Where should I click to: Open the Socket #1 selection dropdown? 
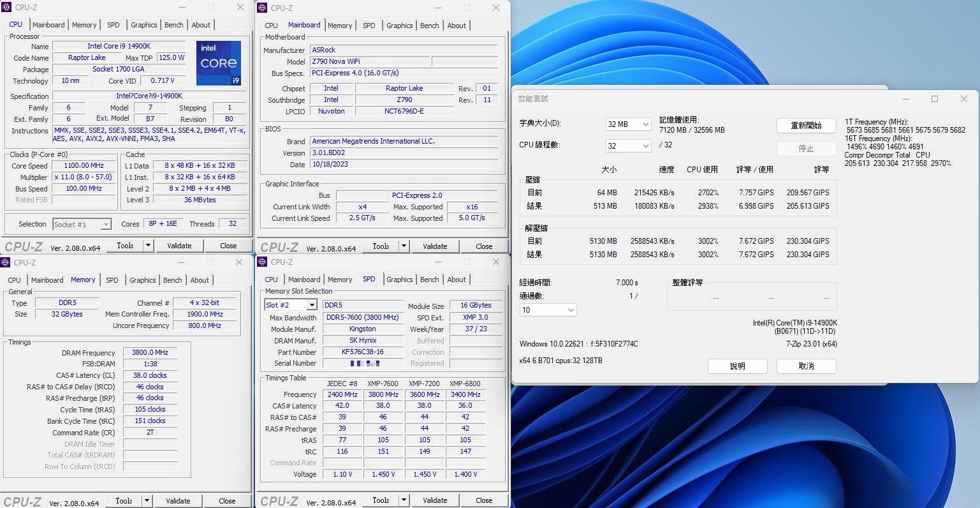[x=106, y=225]
